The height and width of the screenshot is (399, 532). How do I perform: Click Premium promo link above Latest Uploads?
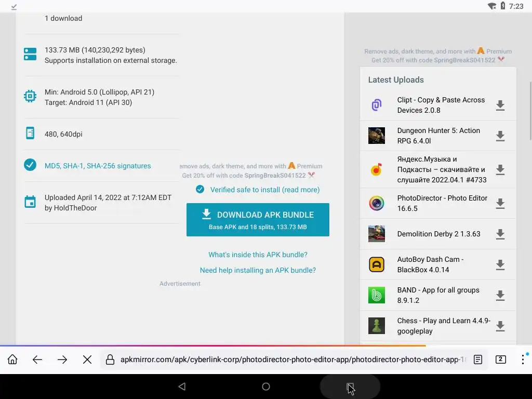[x=437, y=56]
